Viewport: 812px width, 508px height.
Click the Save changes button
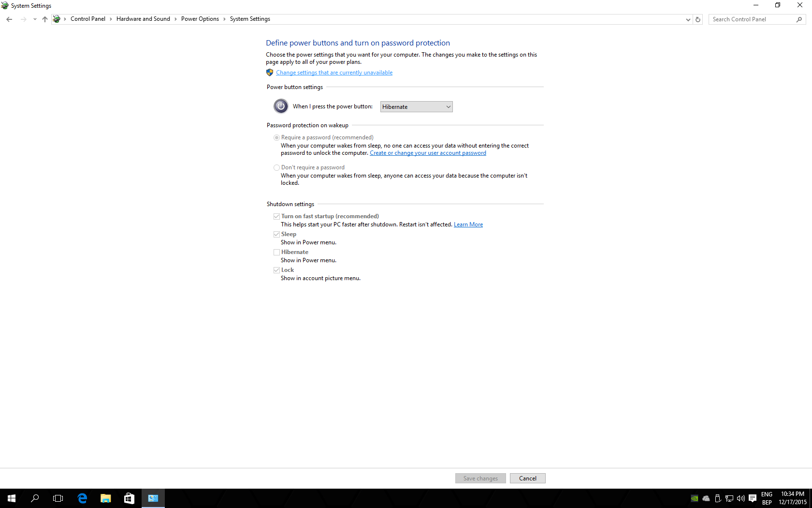point(480,478)
